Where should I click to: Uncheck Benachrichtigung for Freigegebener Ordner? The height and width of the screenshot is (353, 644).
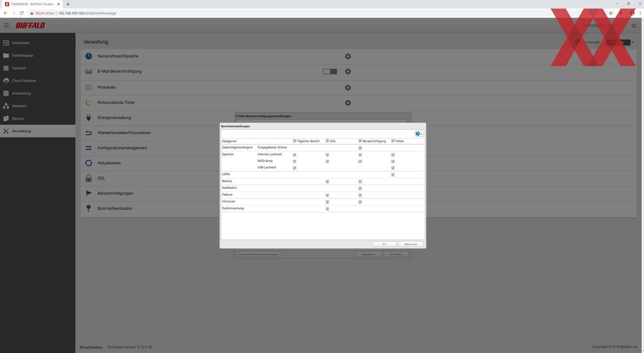point(360,148)
